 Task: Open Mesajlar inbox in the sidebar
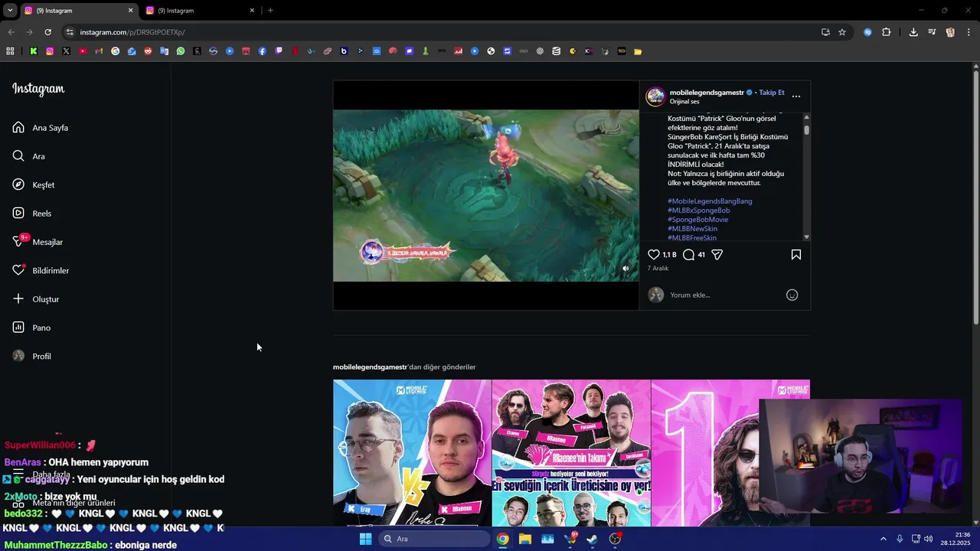(x=38, y=242)
